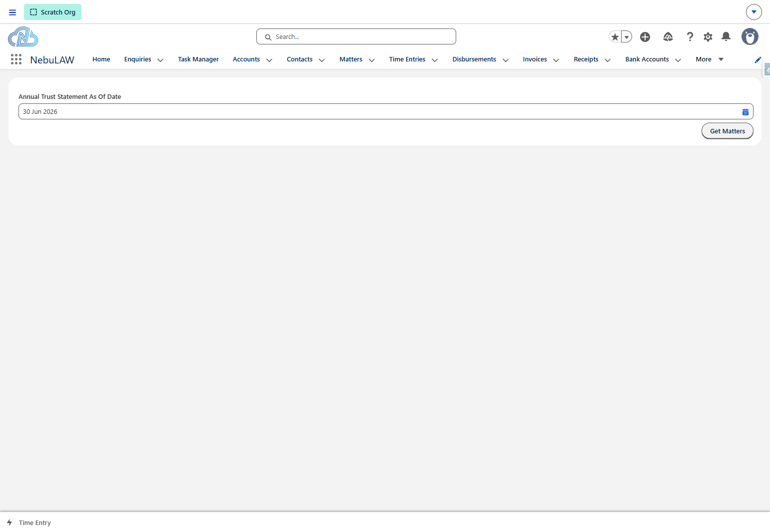Open the Notifications bell

[x=726, y=36]
